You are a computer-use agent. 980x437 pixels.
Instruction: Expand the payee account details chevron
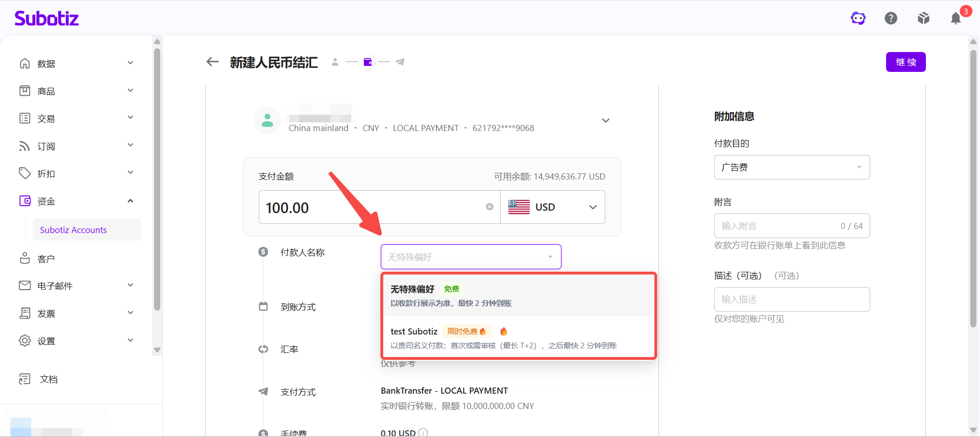[x=606, y=121]
